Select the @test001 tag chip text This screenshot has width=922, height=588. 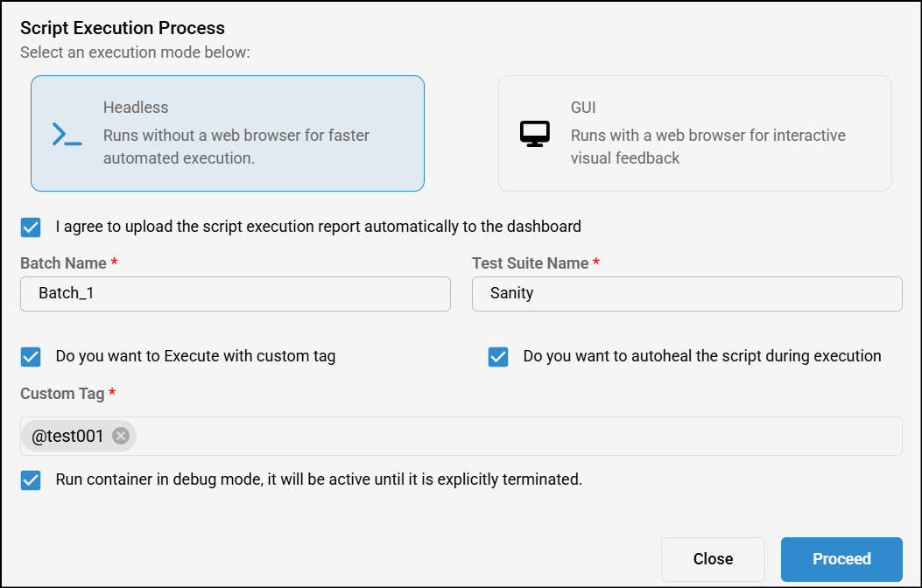point(68,436)
